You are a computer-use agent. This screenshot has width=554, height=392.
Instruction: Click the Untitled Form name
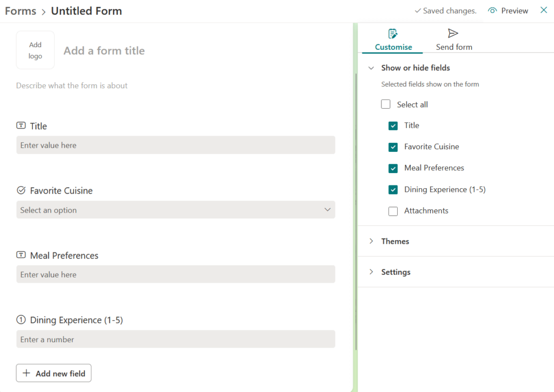[87, 11]
